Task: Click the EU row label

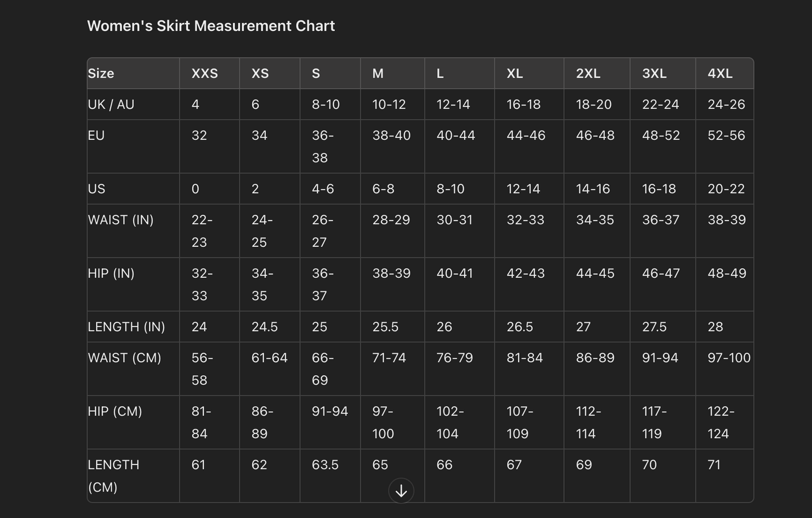Action: pyautogui.click(x=97, y=136)
